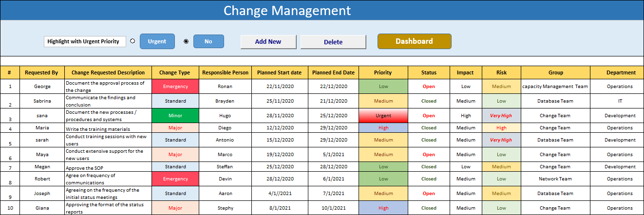Select the radio button beside No
This screenshot has width=644, height=215.
click(186, 41)
